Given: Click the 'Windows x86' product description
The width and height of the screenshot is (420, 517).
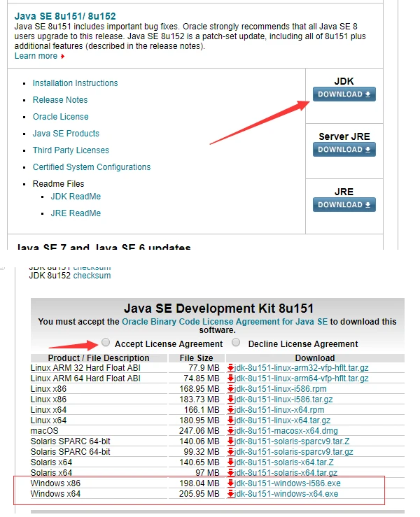Looking at the screenshot, I should [55, 483].
